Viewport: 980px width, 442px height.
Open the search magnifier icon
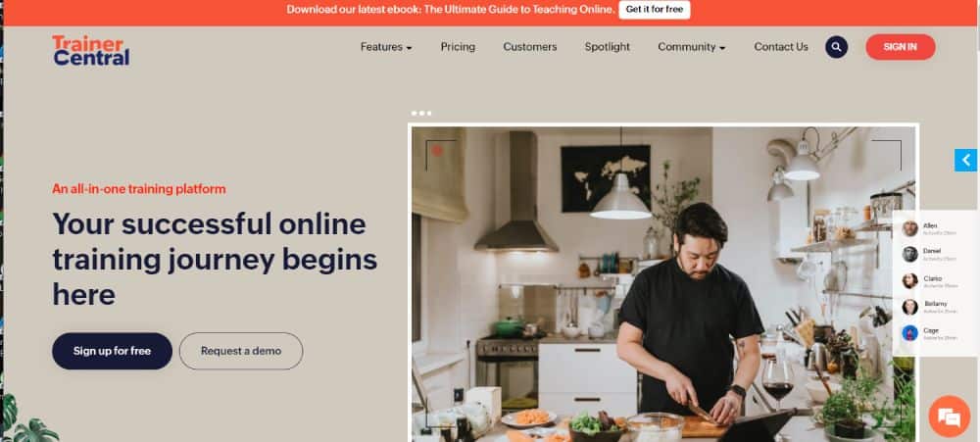[x=836, y=47]
